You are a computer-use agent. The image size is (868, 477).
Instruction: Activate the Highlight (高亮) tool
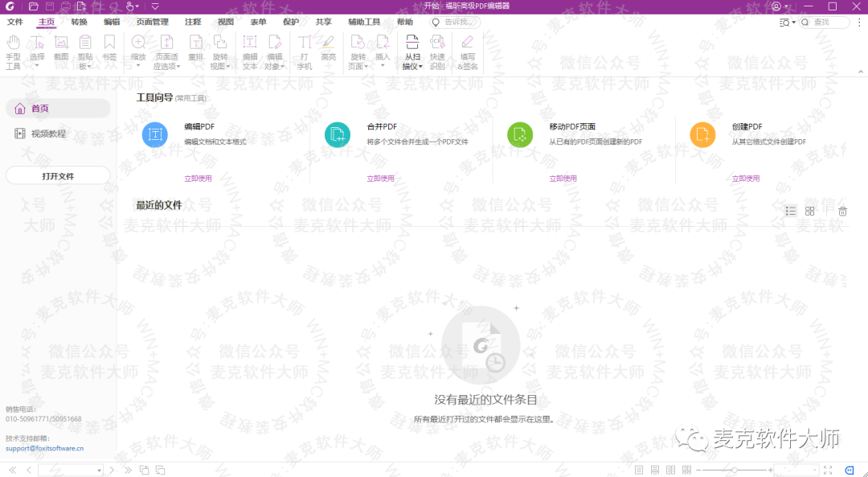pos(328,48)
